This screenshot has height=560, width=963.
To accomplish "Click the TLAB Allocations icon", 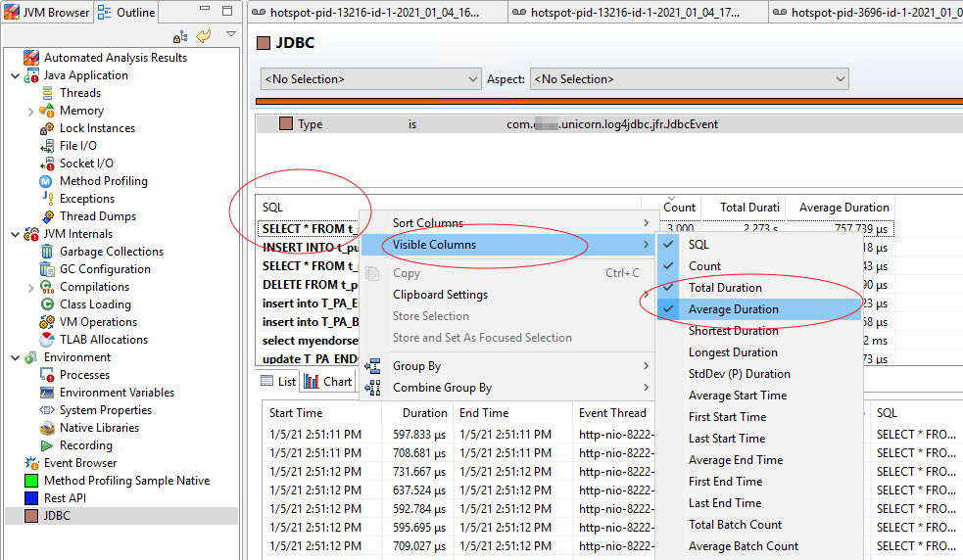I will pos(47,340).
